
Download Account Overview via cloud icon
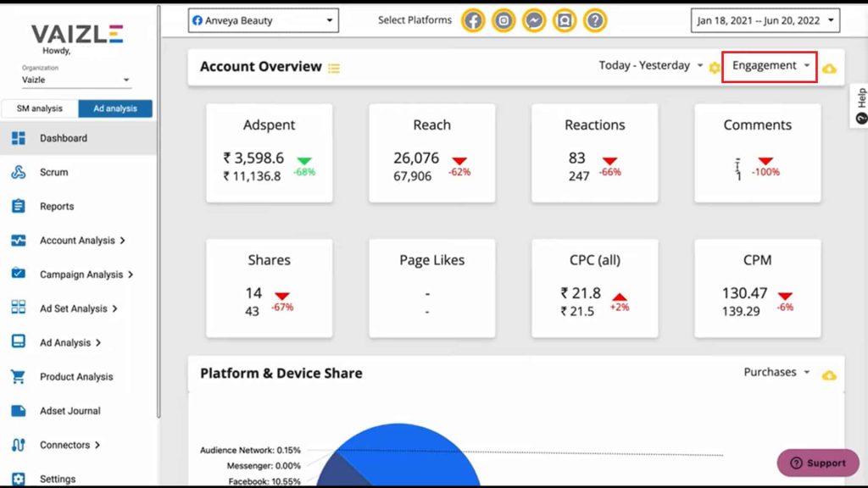click(829, 69)
